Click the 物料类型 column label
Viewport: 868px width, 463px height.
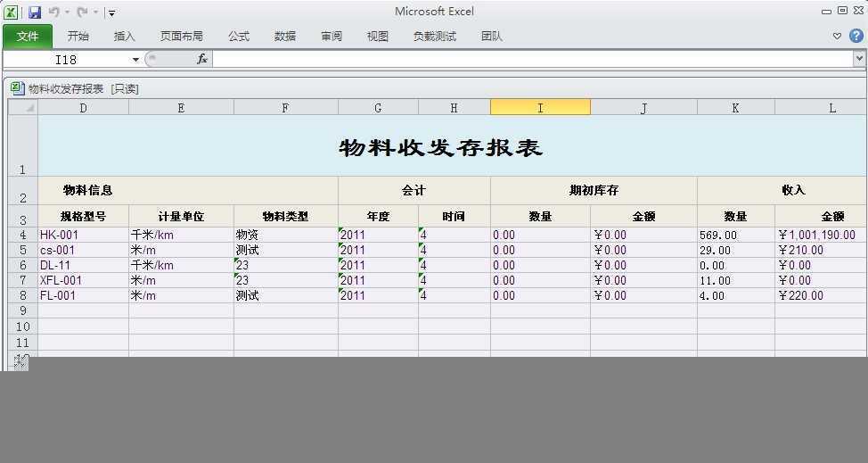pyautogui.click(x=286, y=216)
